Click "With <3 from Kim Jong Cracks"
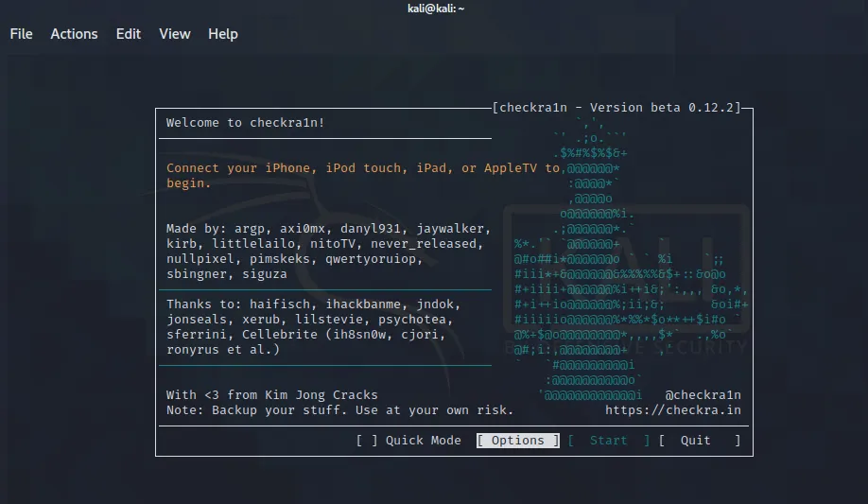 pos(271,395)
